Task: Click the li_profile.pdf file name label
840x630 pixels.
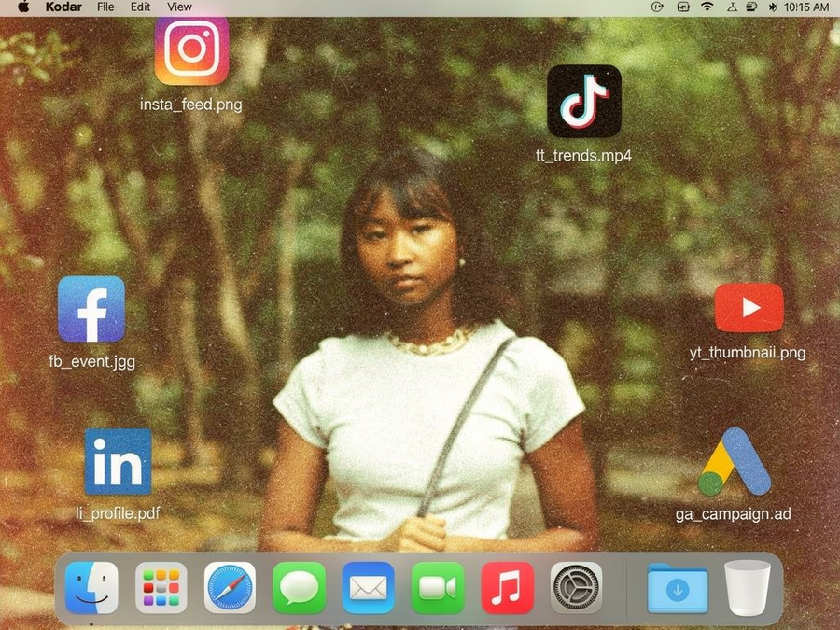Action: coord(118,513)
